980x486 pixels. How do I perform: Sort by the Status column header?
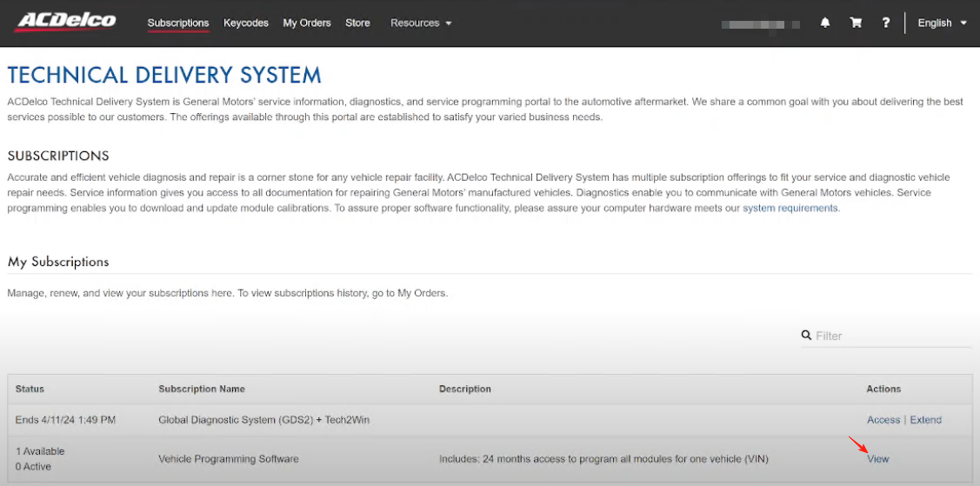(x=30, y=389)
